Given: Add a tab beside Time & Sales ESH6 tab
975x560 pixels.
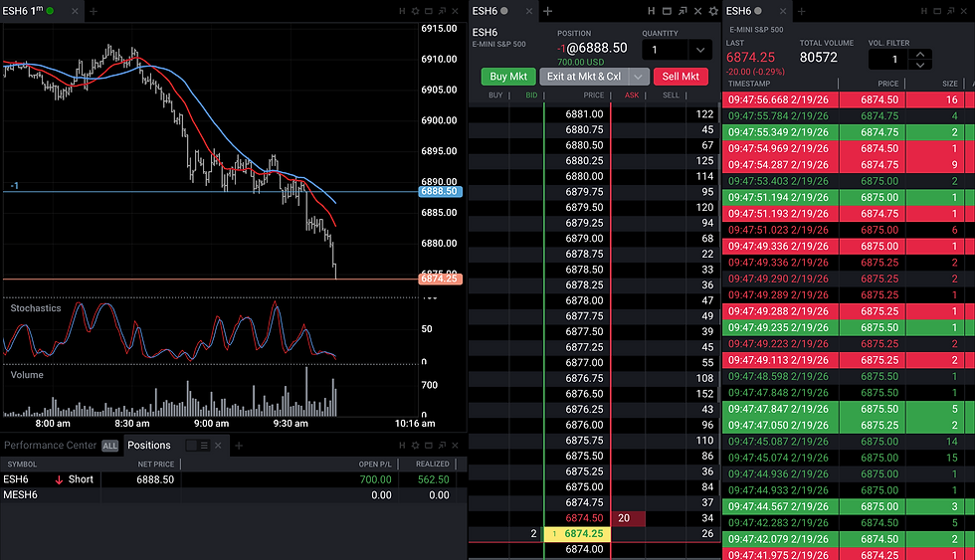Looking at the screenshot, I should 802,11.
